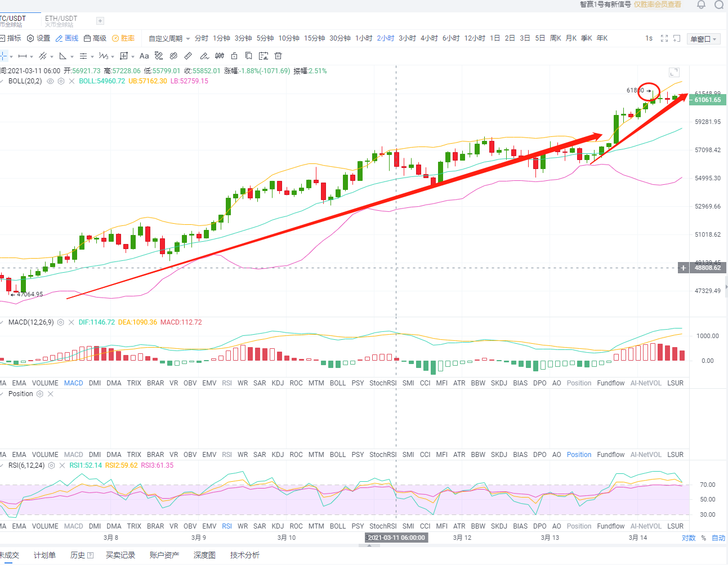The height and width of the screenshot is (568, 728).
Task: Click the 1s refresh interval
Action: pyautogui.click(x=649, y=38)
